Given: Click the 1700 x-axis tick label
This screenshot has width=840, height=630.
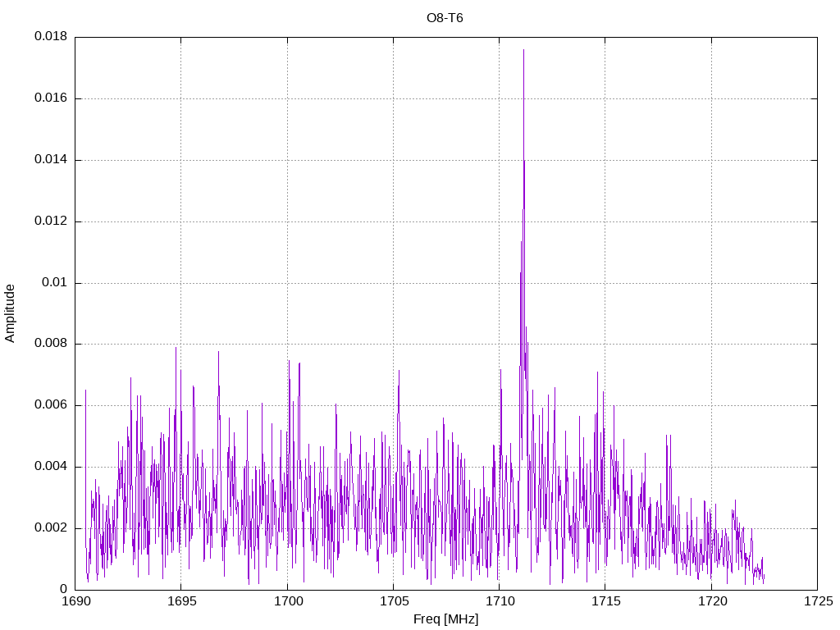Looking at the screenshot, I should [x=288, y=601].
